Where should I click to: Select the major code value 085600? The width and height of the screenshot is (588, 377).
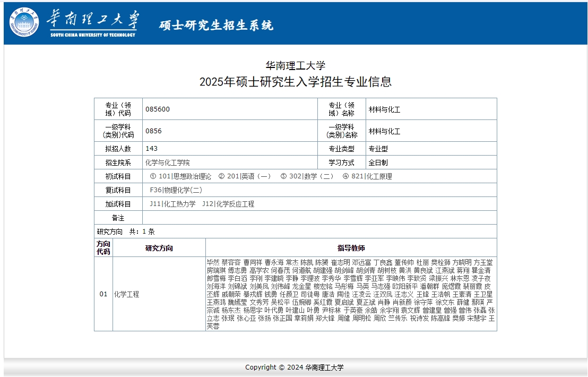pyautogui.click(x=158, y=109)
